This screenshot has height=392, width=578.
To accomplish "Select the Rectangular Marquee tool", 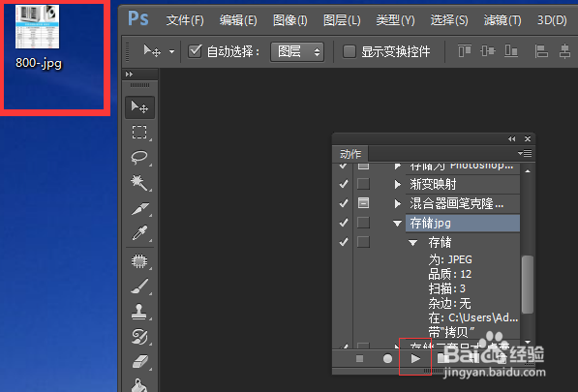I will click(x=139, y=132).
